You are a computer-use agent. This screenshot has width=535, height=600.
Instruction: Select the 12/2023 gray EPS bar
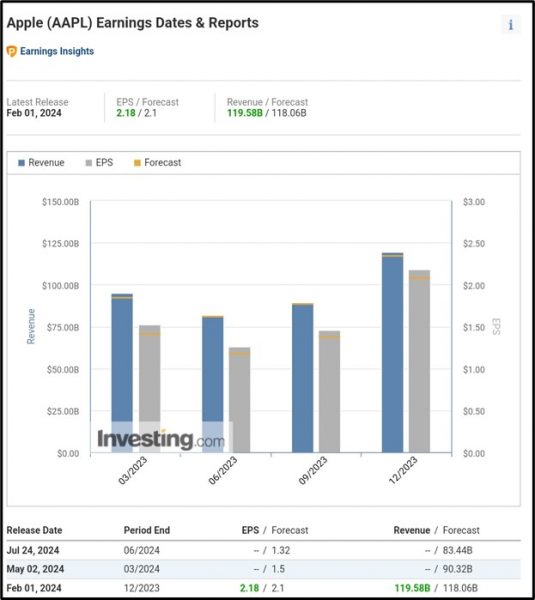click(x=419, y=361)
